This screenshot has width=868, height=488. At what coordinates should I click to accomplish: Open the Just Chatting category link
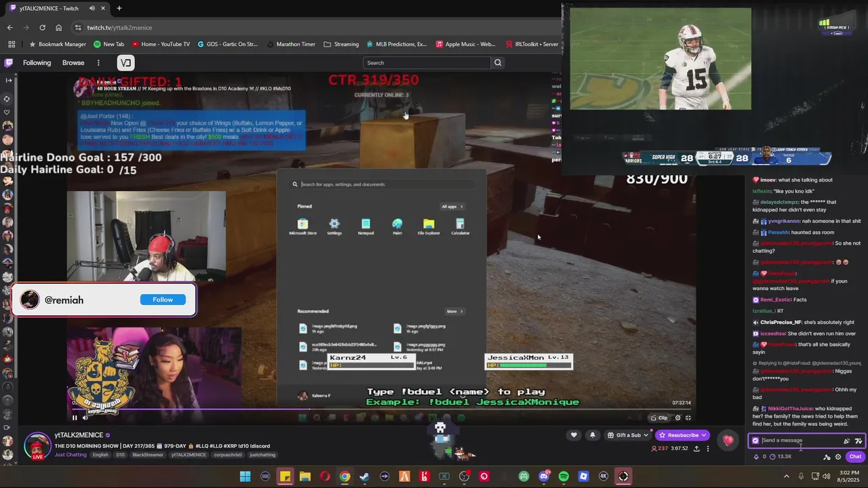pos(71,455)
